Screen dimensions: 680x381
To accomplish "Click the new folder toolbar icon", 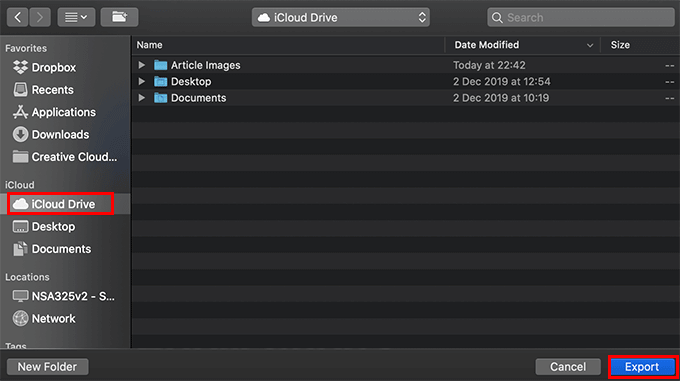I will (120, 17).
